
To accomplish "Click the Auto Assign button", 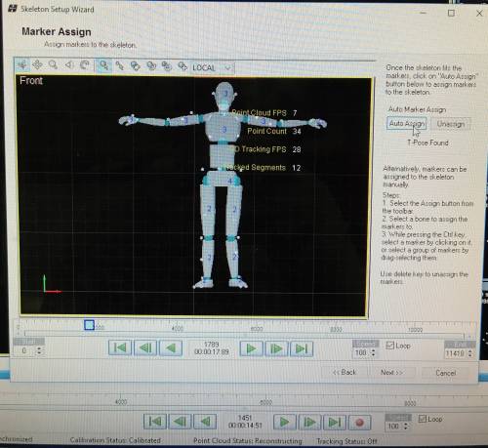I will click(x=407, y=124).
